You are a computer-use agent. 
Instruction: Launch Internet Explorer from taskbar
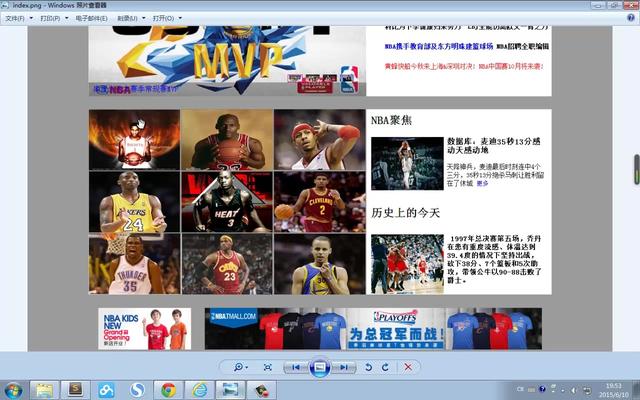199,390
